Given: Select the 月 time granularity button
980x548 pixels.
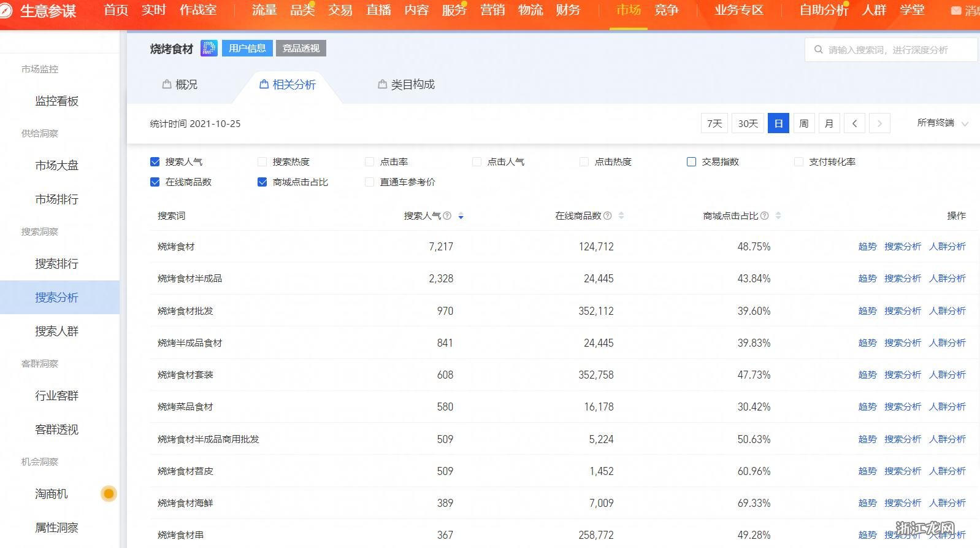Looking at the screenshot, I should coord(829,123).
